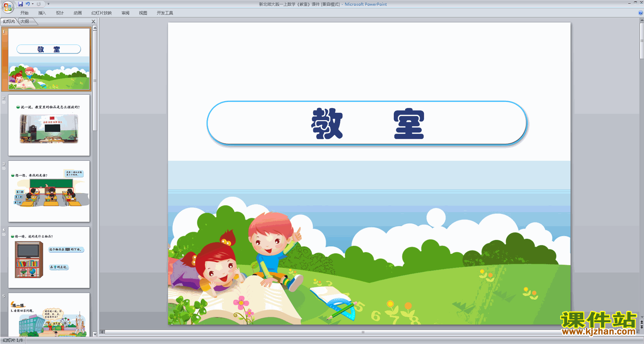Go to previous slide with double-up arrows

[x=642, y=322]
